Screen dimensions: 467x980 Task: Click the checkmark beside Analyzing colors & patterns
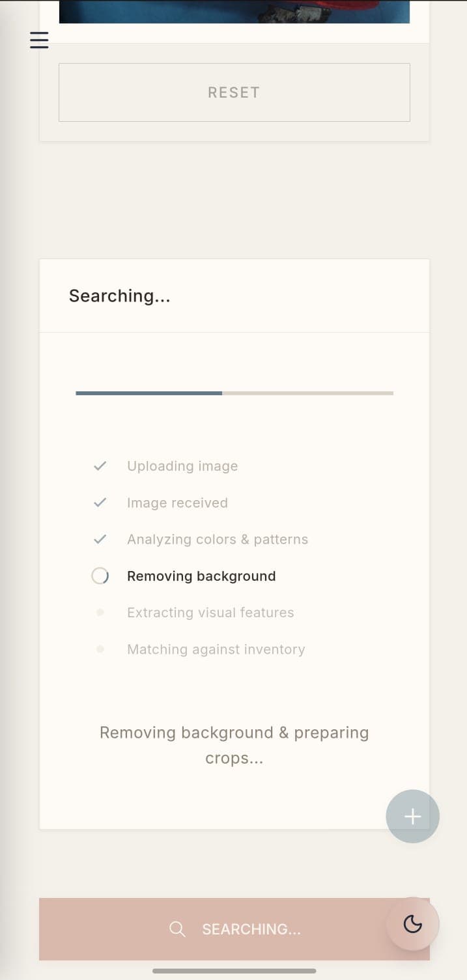click(x=100, y=539)
